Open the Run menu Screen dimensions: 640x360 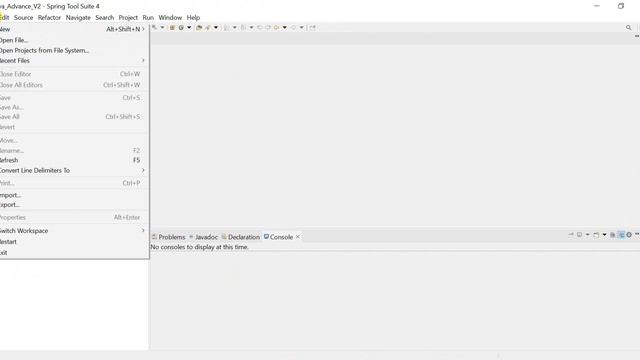(148, 18)
